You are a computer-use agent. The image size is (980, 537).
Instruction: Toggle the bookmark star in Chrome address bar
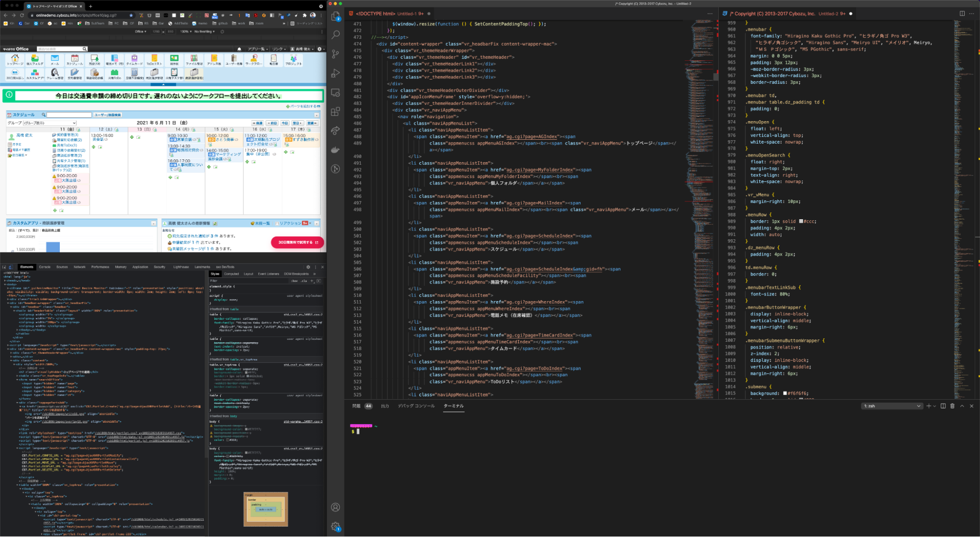click(131, 15)
